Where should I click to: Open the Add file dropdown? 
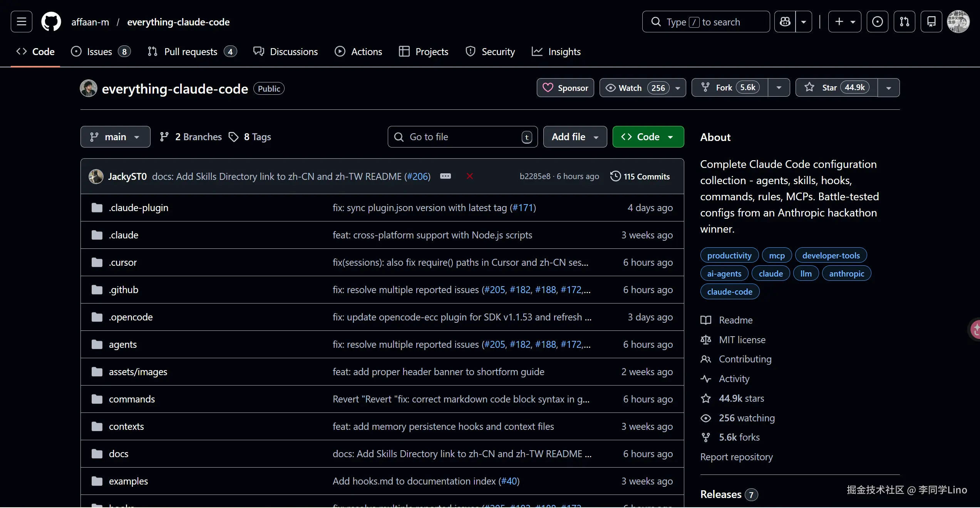pyautogui.click(x=575, y=137)
